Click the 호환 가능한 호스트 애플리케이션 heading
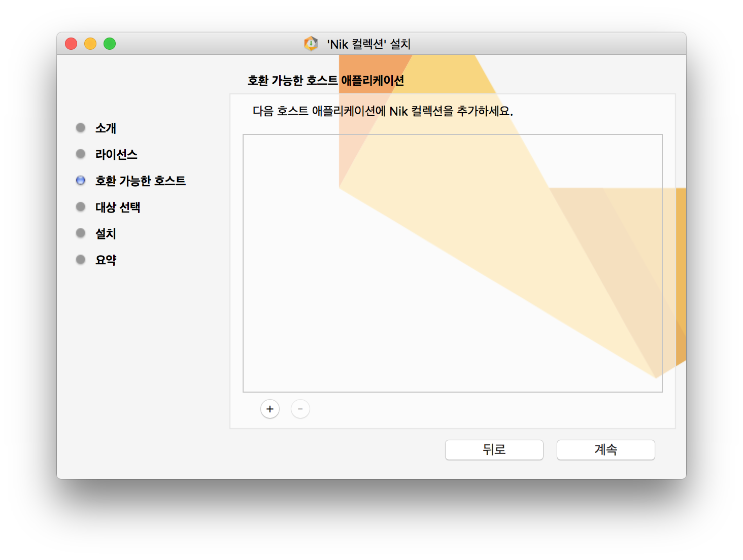The width and height of the screenshot is (743, 560). pos(326,81)
